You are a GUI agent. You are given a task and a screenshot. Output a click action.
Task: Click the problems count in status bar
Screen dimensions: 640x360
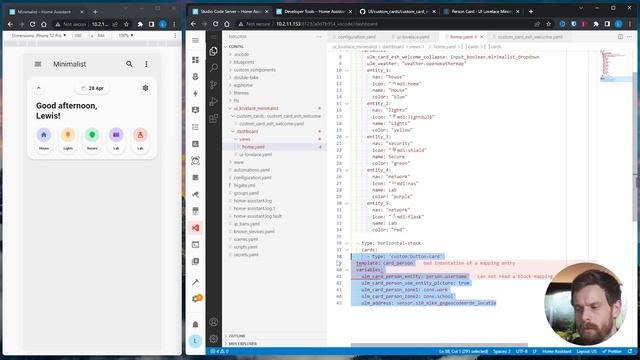click(220, 351)
